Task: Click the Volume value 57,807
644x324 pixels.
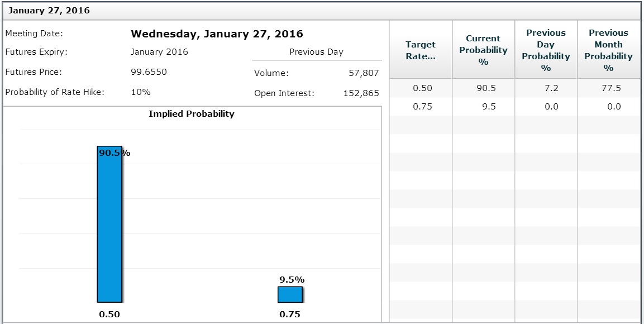Action: tap(362, 73)
